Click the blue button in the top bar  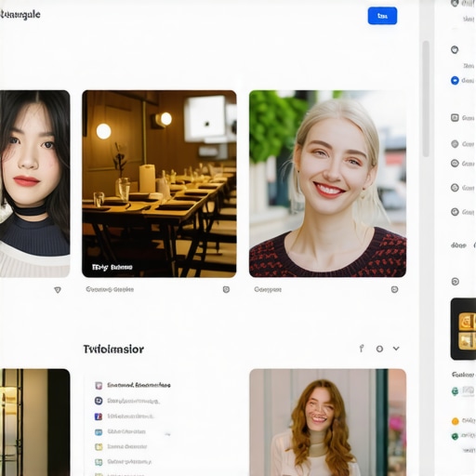pos(382,16)
